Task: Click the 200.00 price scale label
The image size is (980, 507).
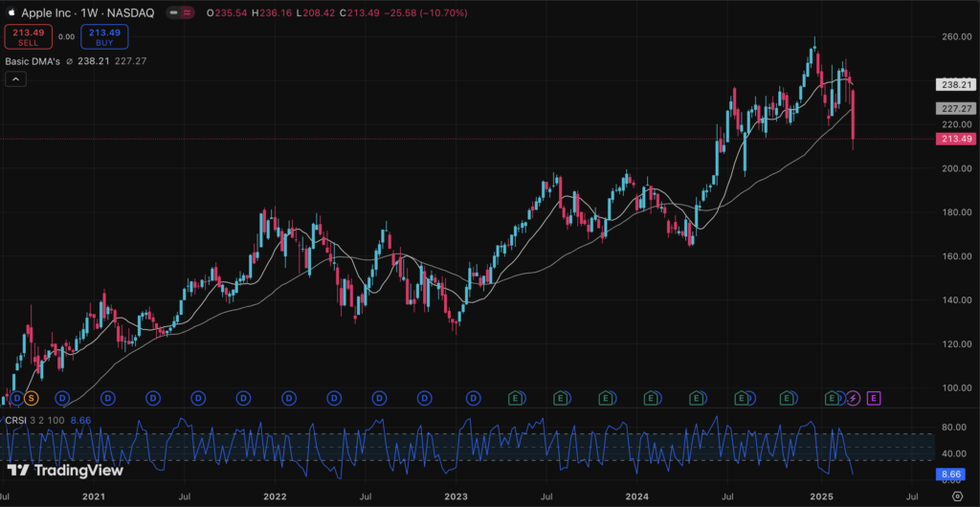Action: click(x=956, y=168)
